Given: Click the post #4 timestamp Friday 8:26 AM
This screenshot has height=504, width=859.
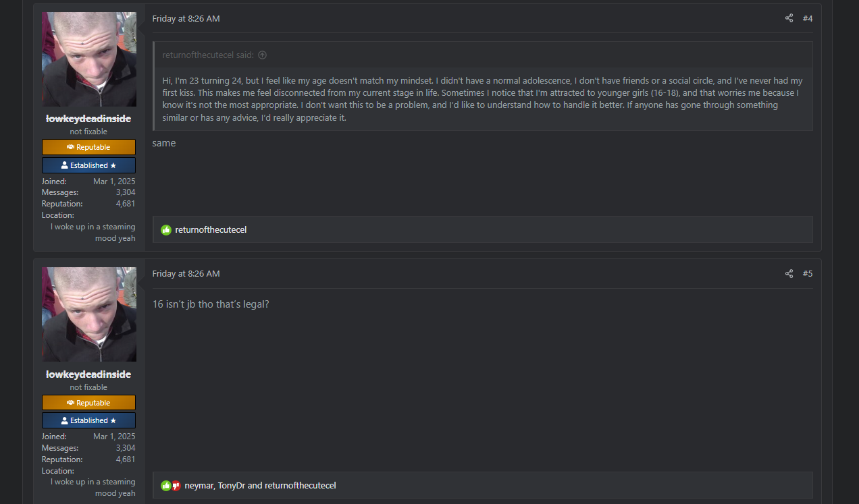Looking at the screenshot, I should point(186,18).
